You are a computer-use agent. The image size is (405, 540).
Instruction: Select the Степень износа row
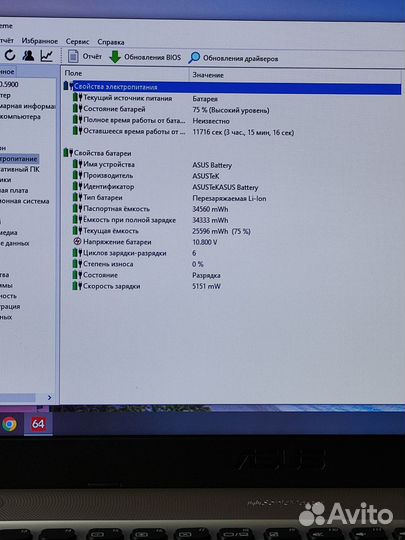click(x=232, y=264)
